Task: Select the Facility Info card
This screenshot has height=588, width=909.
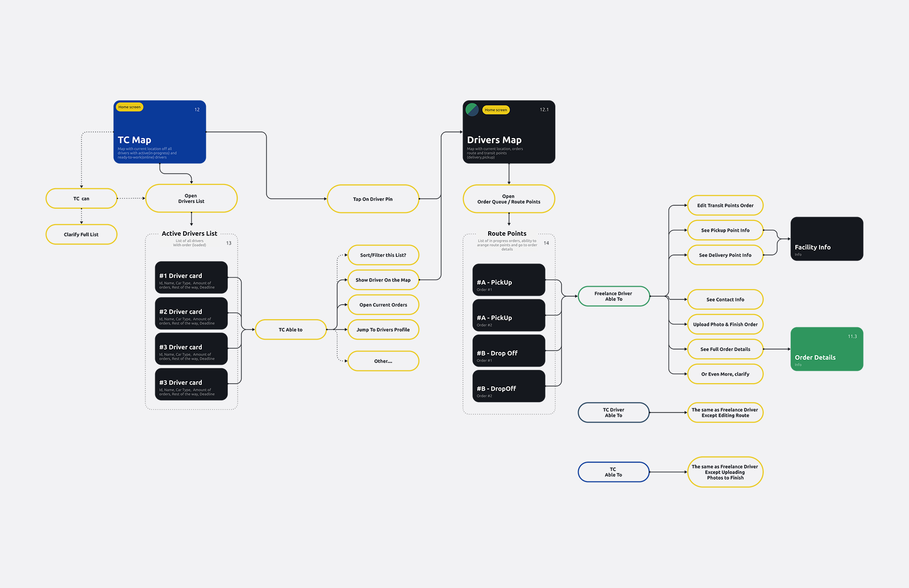Action: (827, 238)
